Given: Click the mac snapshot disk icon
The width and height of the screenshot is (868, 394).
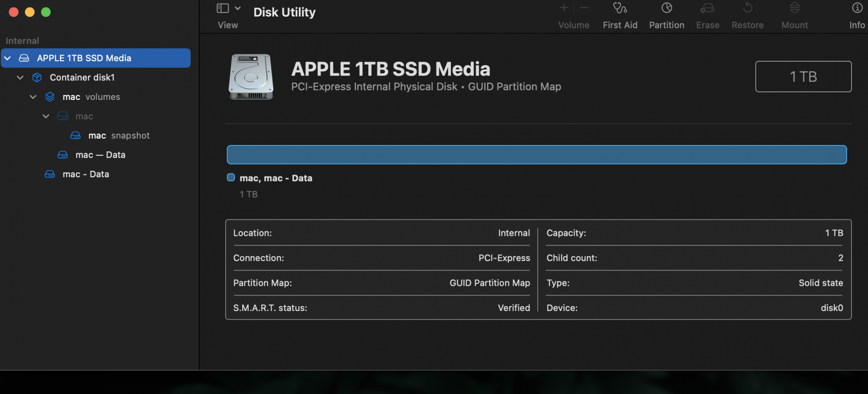Looking at the screenshot, I should pyautogui.click(x=76, y=136).
